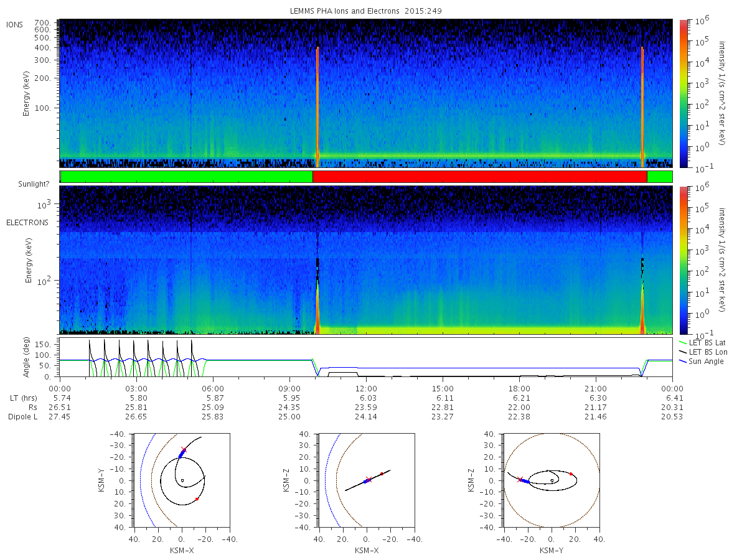Click the 'LET BS Lat' legend entry
Image resolution: width=747 pixels, height=560 pixels.
(x=703, y=343)
